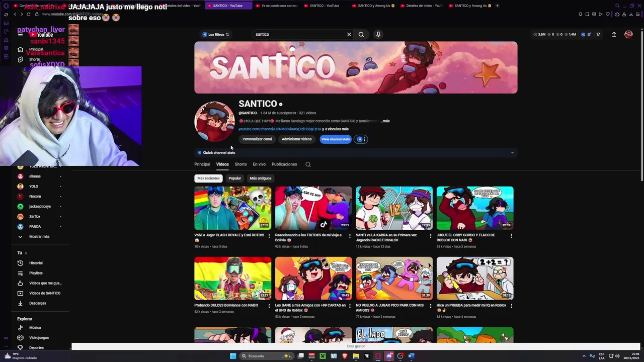Open 'NO VUELVO A JUGAR PICO PARK' thumbnail
Image resolution: width=644 pixels, height=362 pixels.
(x=394, y=279)
